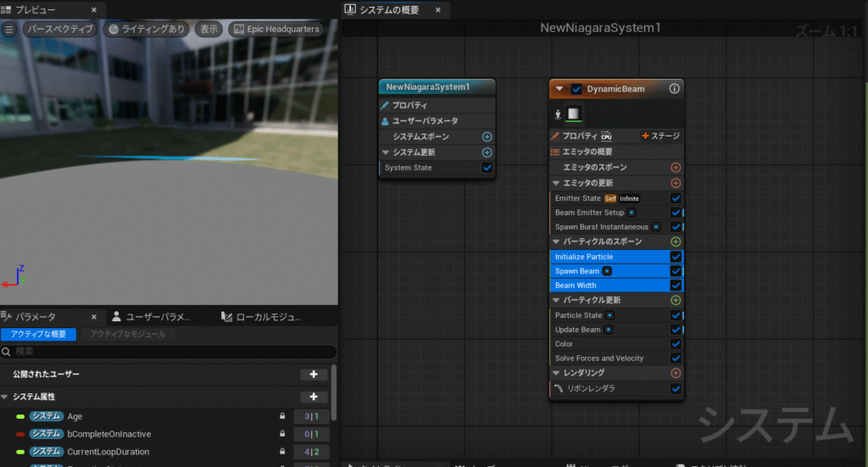
Task: Click the 表示 button in preview
Action: tap(209, 30)
